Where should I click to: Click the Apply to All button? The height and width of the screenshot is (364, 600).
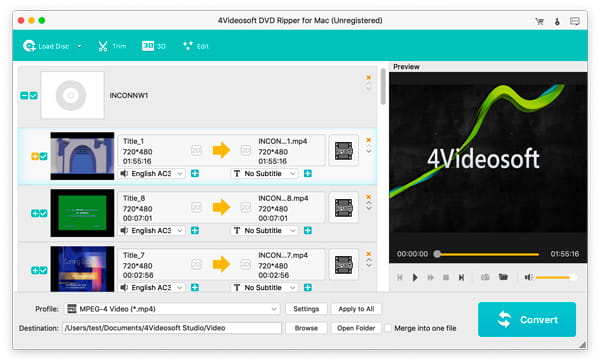click(356, 309)
